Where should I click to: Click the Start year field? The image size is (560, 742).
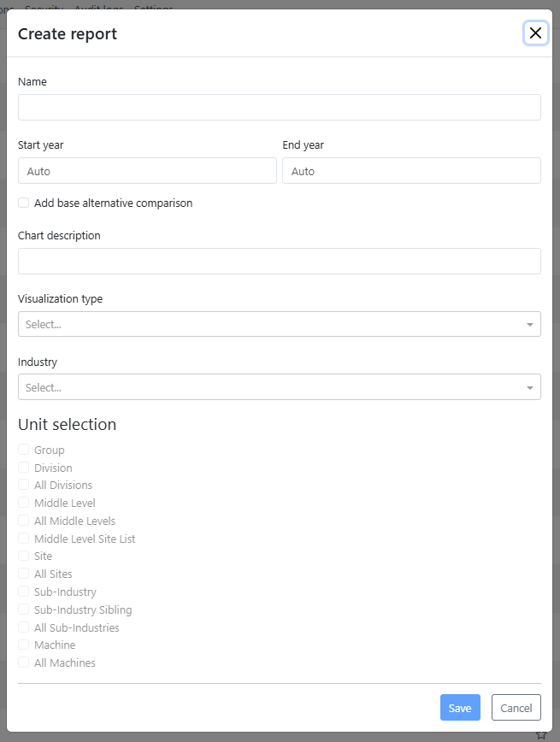[x=147, y=171]
